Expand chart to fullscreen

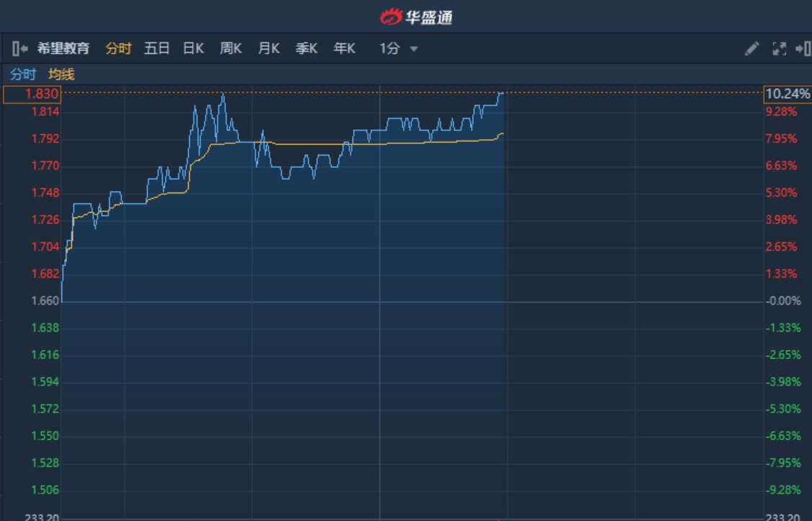(x=779, y=49)
